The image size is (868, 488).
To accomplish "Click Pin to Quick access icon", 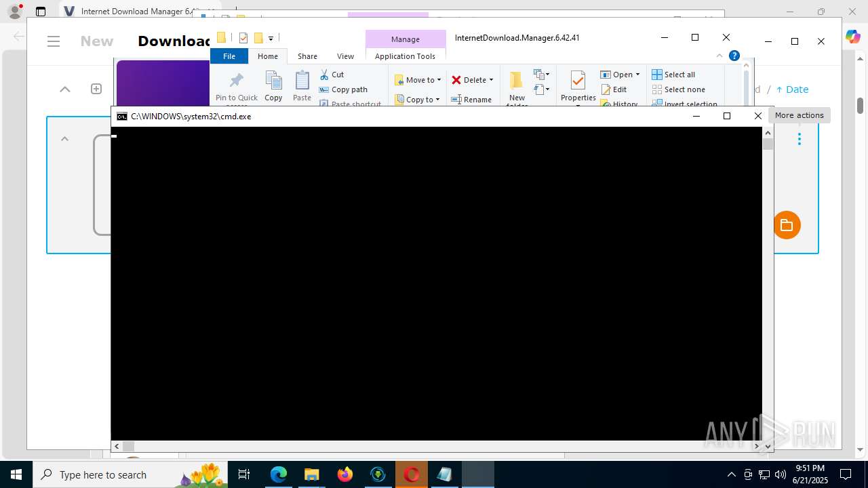I will (x=236, y=81).
